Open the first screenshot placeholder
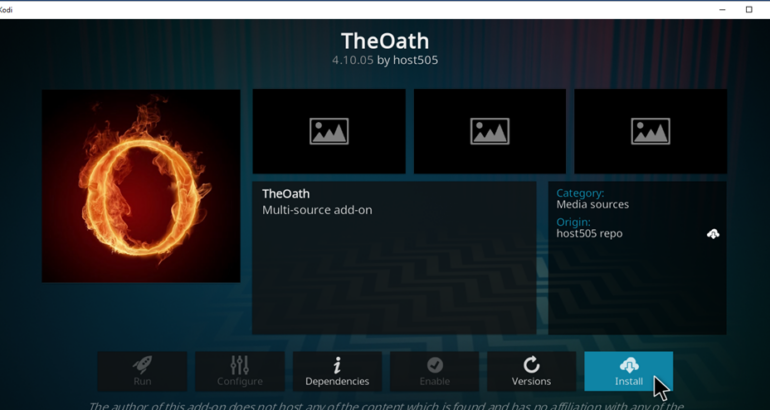The width and height of the screenshot is (770, 410). 329,131
